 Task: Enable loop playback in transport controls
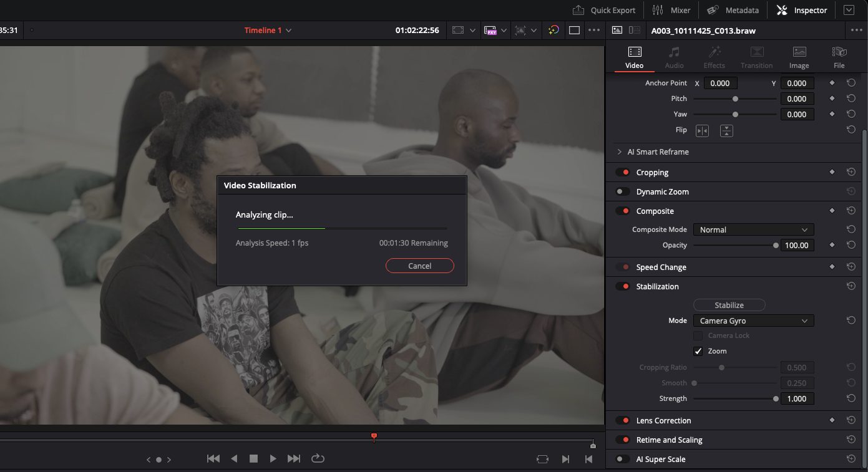[318, 458]
